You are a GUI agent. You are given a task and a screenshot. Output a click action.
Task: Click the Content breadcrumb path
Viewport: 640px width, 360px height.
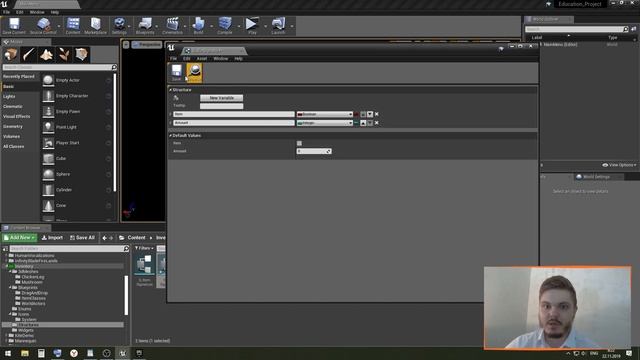click(x=136, y=238)
